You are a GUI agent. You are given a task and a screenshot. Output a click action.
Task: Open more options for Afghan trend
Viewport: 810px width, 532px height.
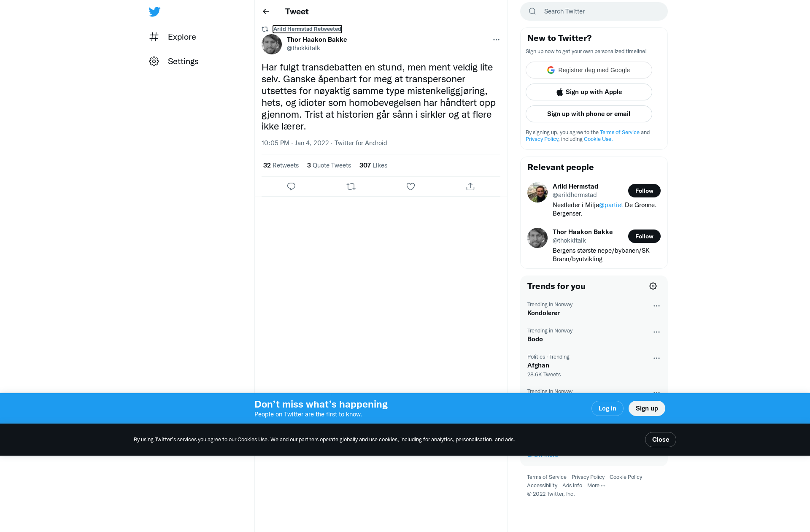(x=656, y=358)
